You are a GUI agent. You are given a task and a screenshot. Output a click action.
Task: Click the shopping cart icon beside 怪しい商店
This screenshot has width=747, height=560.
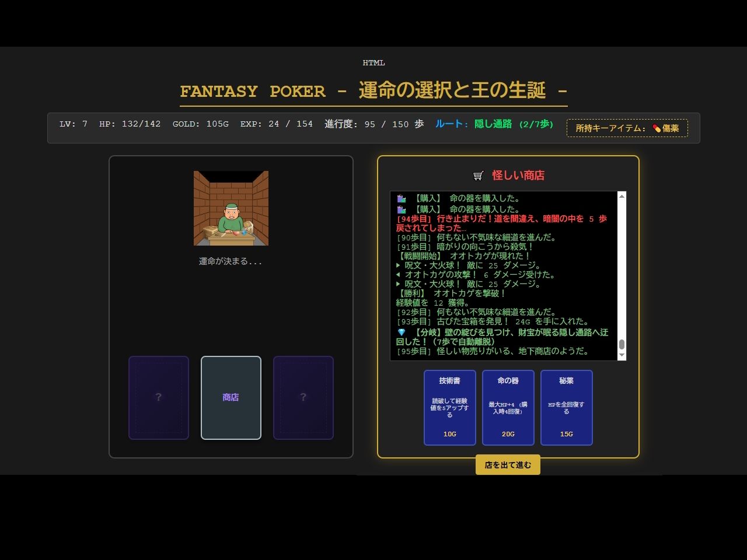(479, 176)
